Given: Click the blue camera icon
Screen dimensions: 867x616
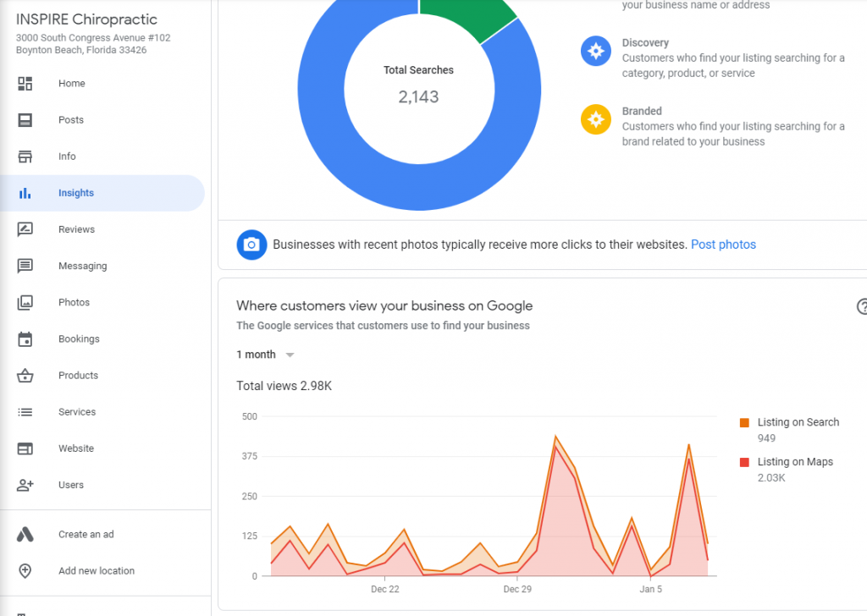Looking at the screenshot, I should [251, 245].
